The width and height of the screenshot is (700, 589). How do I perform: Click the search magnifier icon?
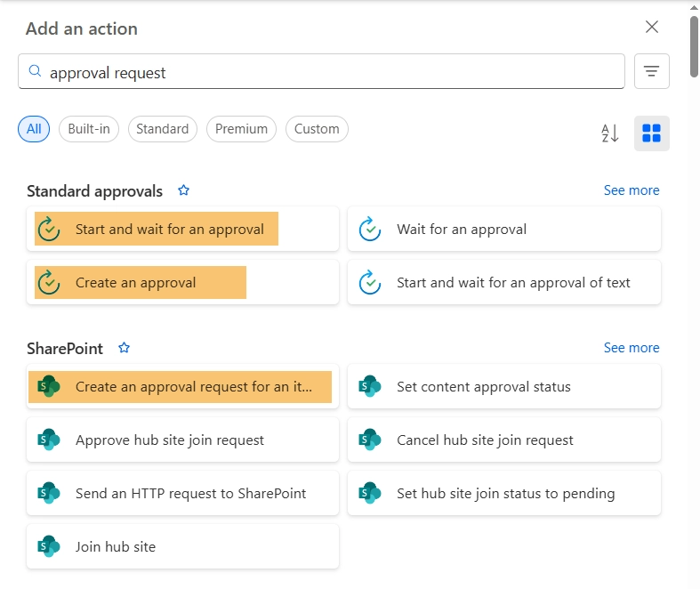[x=36, y=72]
